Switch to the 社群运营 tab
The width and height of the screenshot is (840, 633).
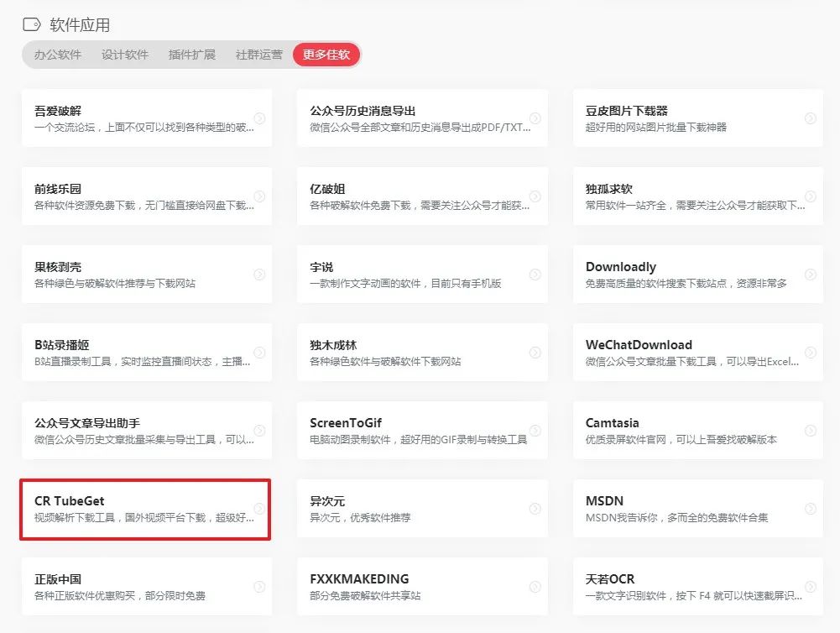(x=259, y=55)
